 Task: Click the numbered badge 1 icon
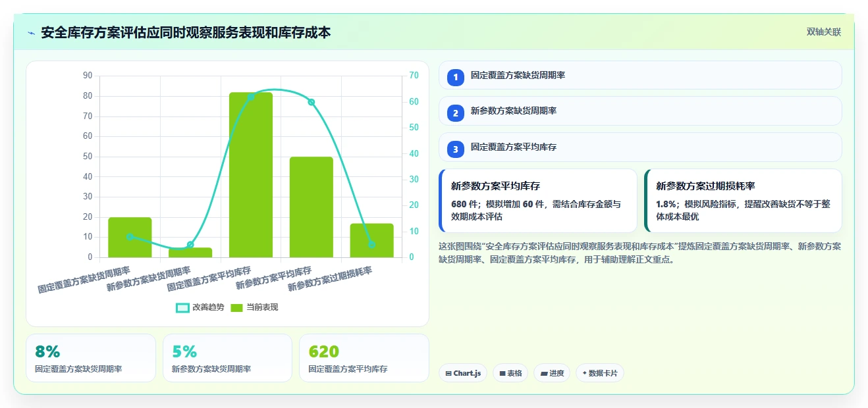point(455,77)
